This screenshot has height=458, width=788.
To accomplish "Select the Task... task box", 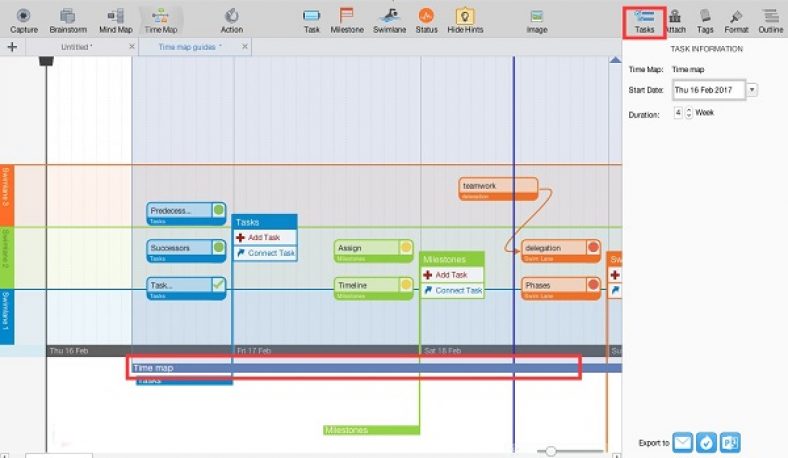I will [186, 288].
